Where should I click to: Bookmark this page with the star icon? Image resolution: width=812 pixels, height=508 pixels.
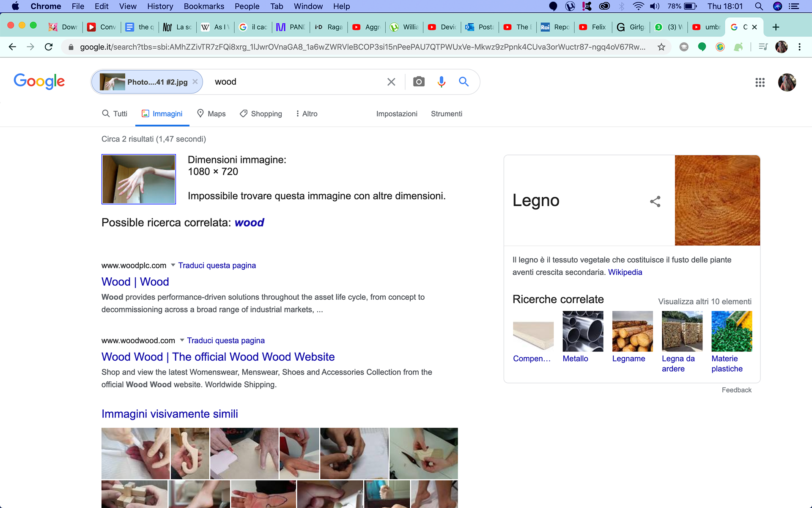(661, 47)
